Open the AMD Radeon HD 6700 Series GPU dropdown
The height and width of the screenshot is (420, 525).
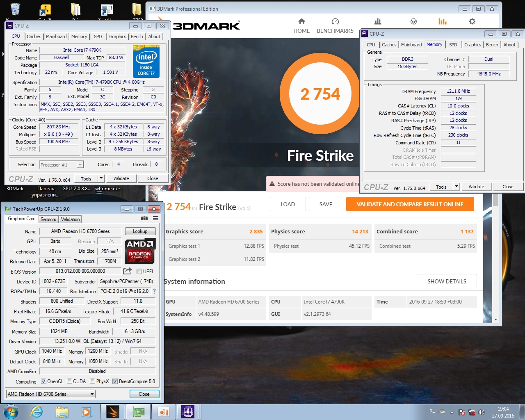[51, 394]
